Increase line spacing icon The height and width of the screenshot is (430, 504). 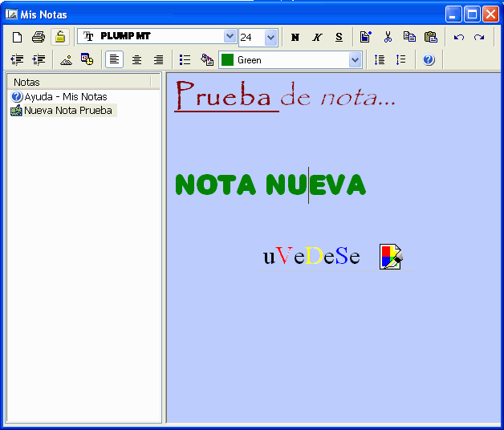(x=380, y=60)
